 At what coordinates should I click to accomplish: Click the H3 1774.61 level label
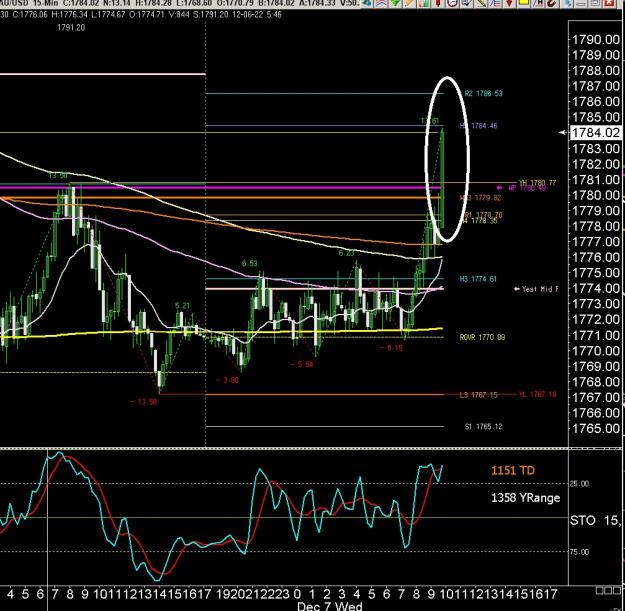tap(478, 279)
